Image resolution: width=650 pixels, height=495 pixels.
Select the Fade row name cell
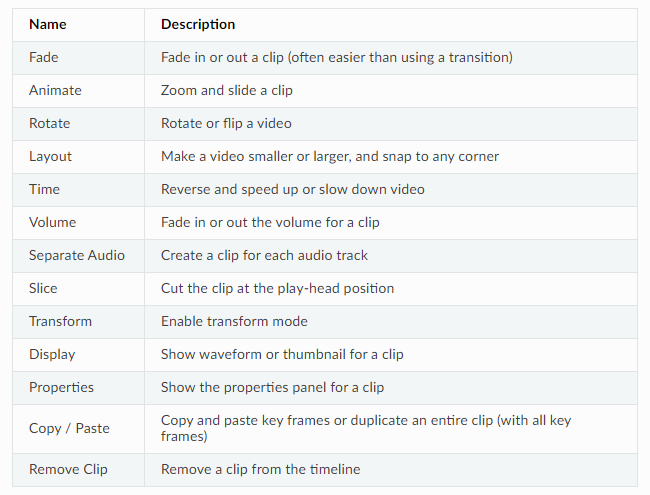coord(78,58)
